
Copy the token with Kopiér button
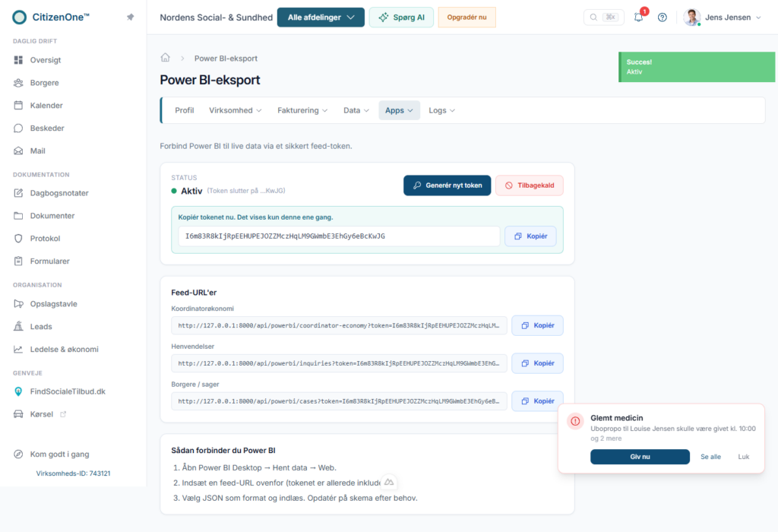point(530,236)
